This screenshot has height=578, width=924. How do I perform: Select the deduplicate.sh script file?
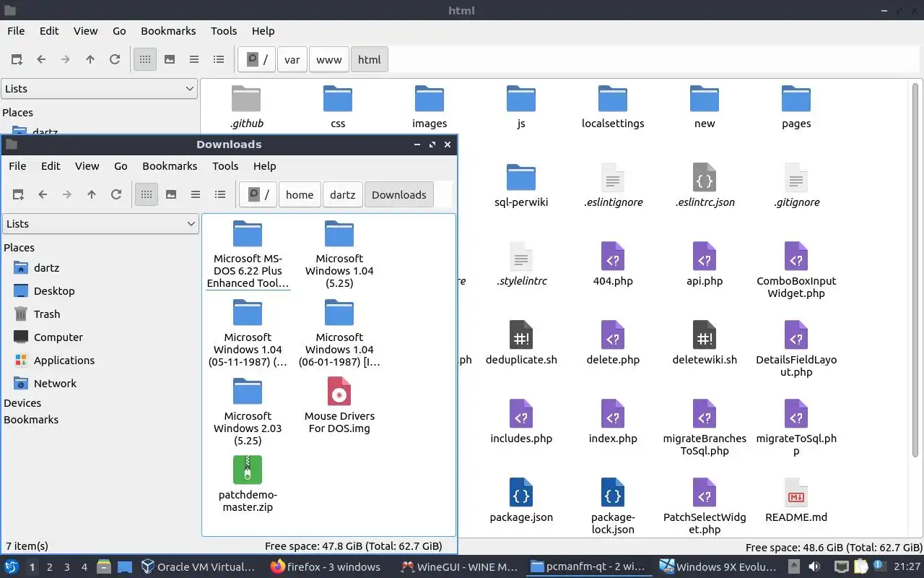pyautogui.click(x=521, y=343)
